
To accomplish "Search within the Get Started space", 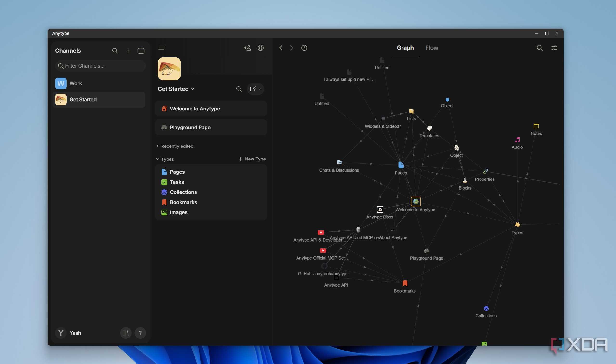I will (239, 89).
